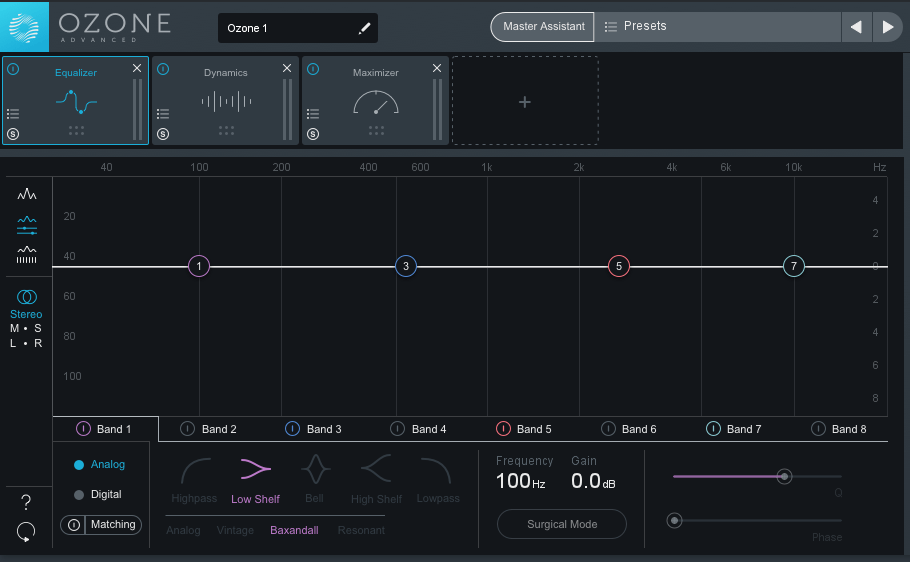Pick the Lowpass filter shape icon
Screen dimensions: 910x562
(437, 468)
